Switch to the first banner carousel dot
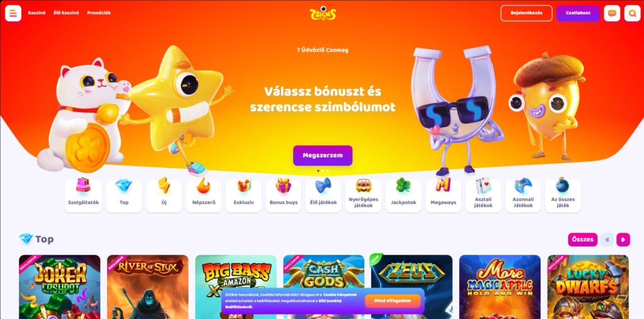 pyautogui.click(x=318, y=171)
